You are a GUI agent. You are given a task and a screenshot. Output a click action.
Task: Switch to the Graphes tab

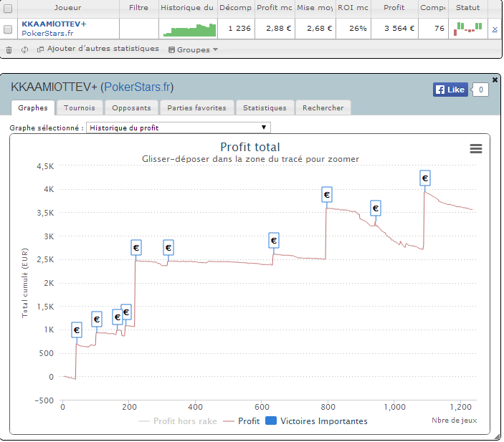click(33, 108)
